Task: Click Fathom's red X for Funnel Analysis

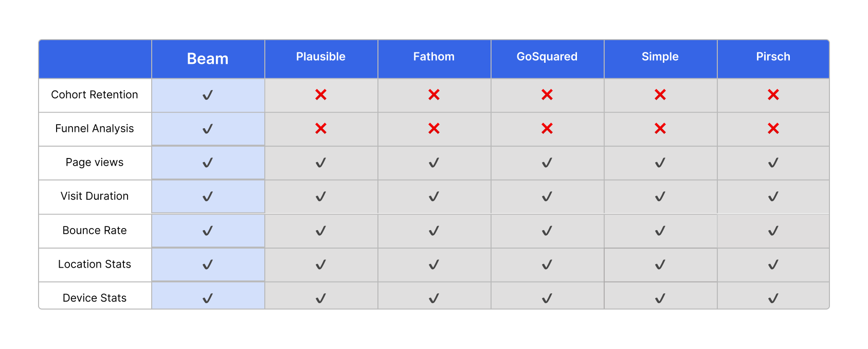Action: coord(434,128)
